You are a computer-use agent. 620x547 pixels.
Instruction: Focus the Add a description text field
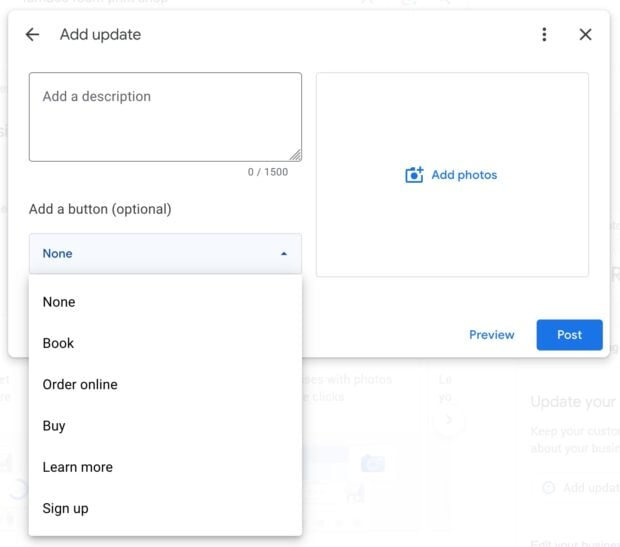[x=165, y=116]
